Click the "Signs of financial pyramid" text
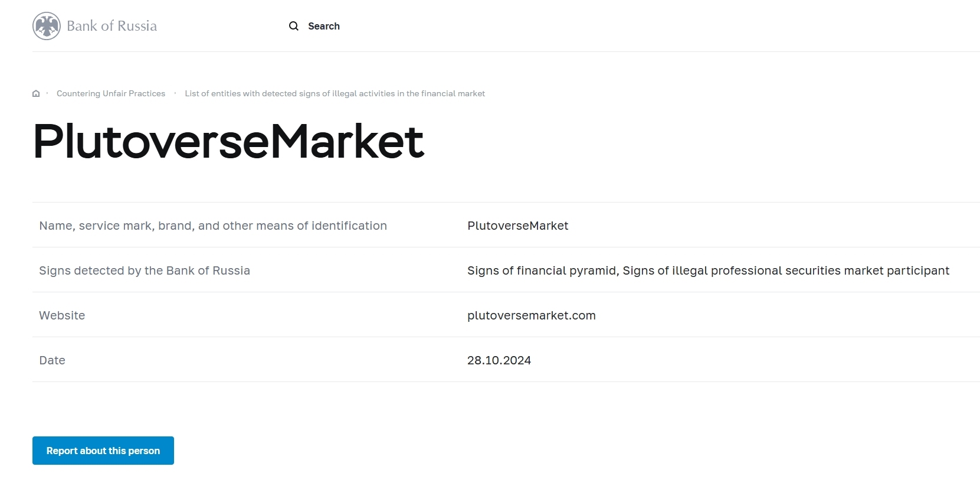Screen dimensions: 980x499 coord(542,270)
